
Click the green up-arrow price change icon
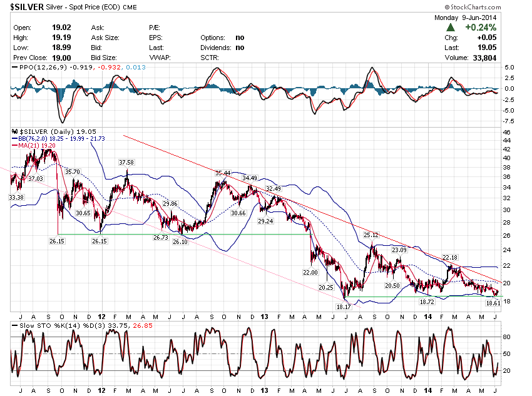tap(451, 28)
